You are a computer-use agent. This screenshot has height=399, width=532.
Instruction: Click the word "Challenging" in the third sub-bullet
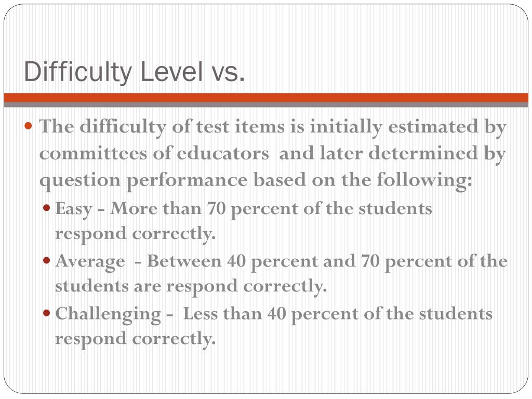click(108, 313)
